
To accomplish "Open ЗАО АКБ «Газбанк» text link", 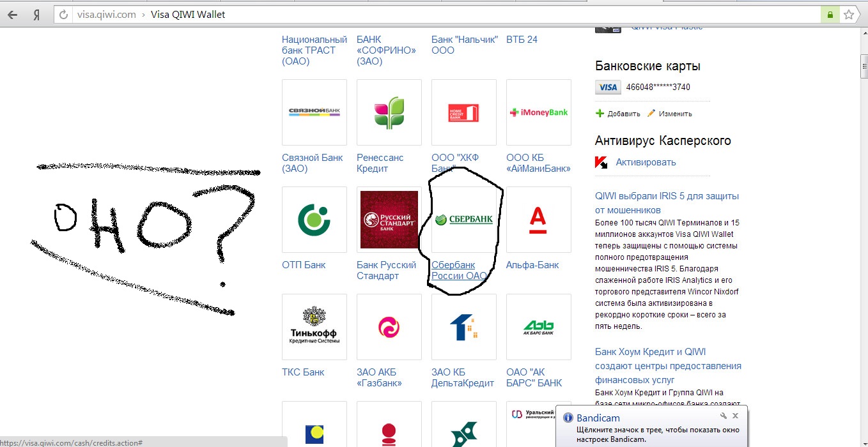I will pos(380,378).
